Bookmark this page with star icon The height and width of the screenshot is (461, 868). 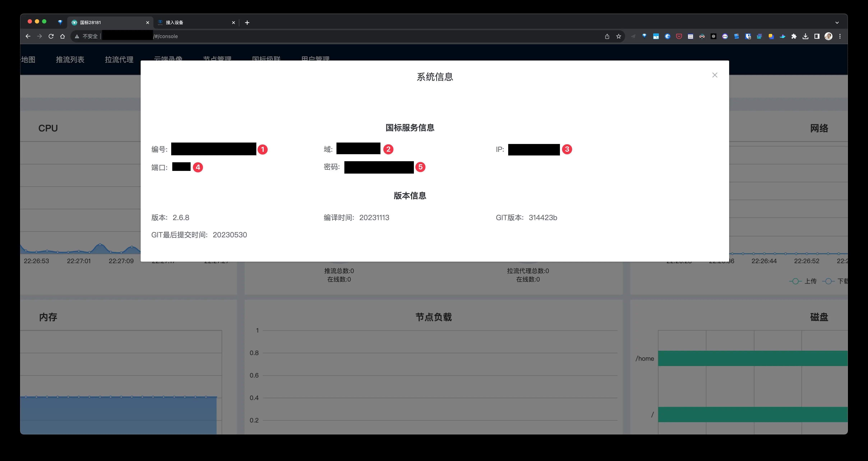tap(618, 36)
